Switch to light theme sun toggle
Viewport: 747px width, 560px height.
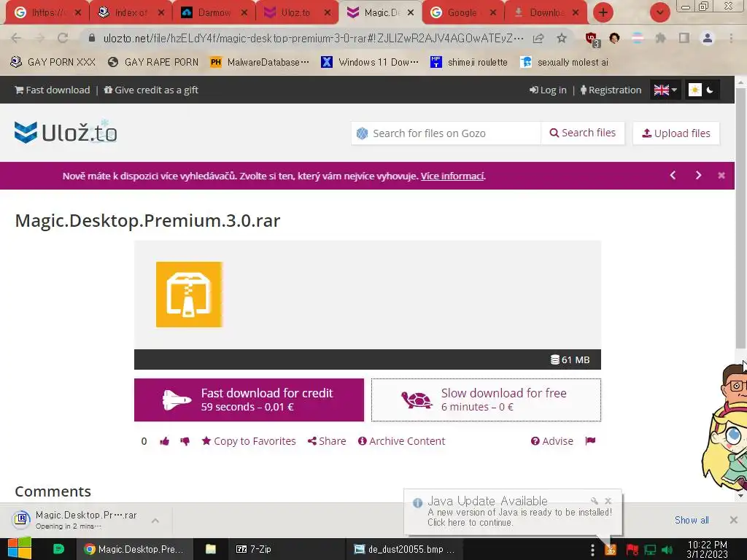pyautogui.click(x=695, y=90)
